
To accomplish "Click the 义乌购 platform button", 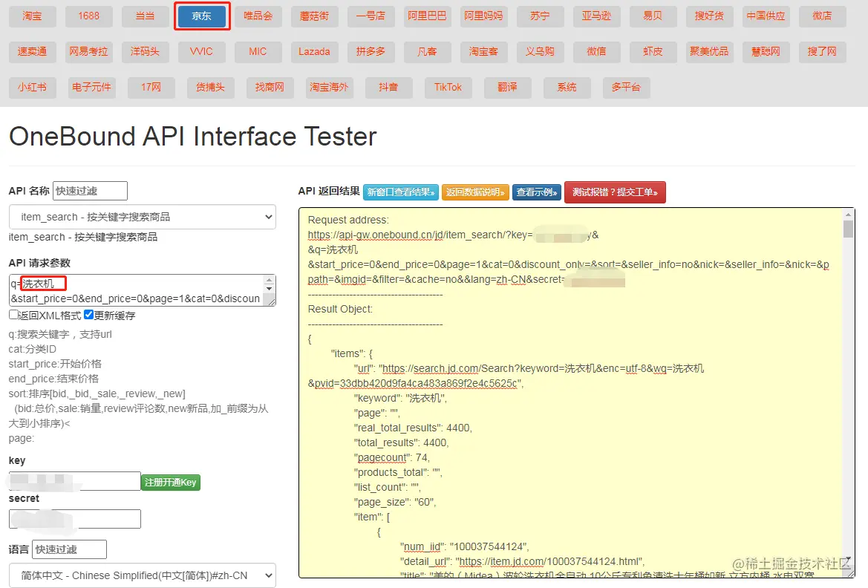I will point(541,51).
